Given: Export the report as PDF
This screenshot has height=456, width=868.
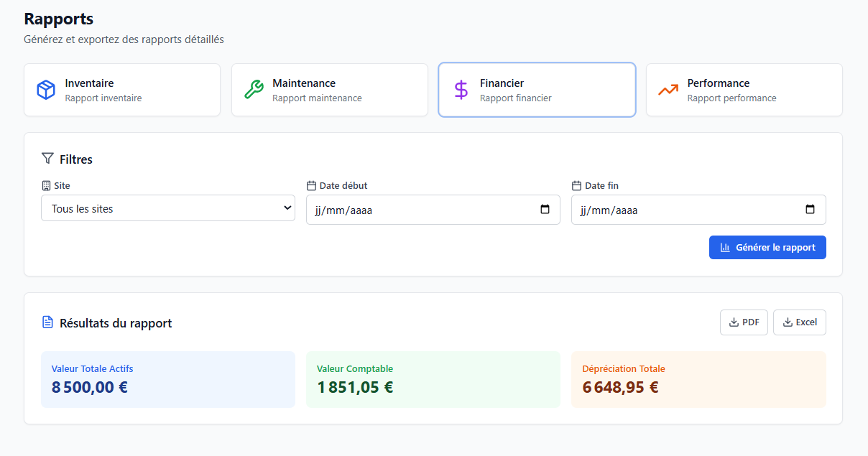Looking at the screenshot, I should coord(744,322).
